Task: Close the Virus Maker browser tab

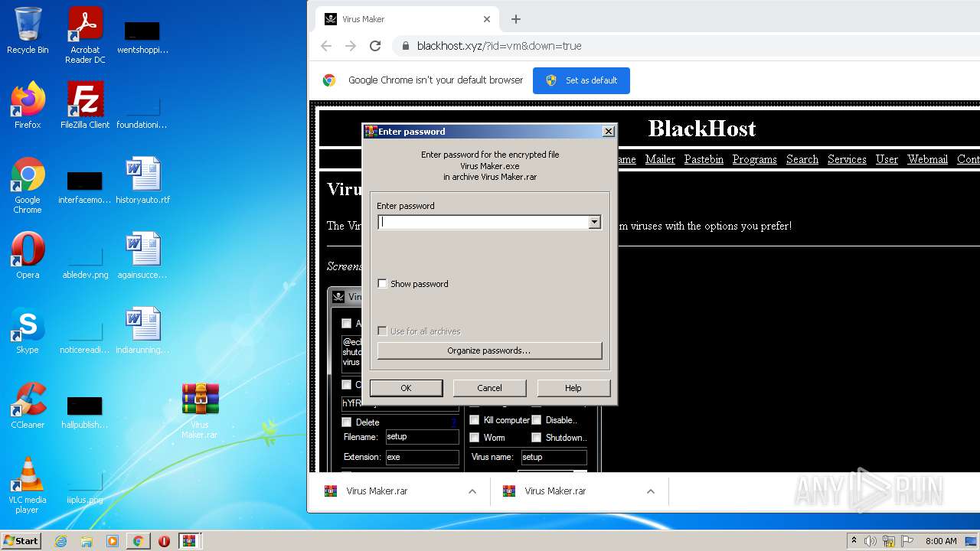Action: pyautogui.click(x=487, y=19)
